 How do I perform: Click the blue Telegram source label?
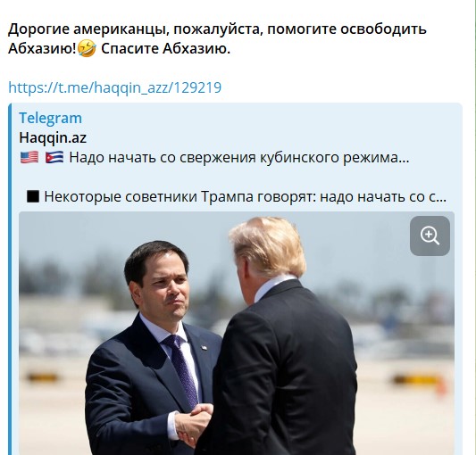(x=50, y=118)
